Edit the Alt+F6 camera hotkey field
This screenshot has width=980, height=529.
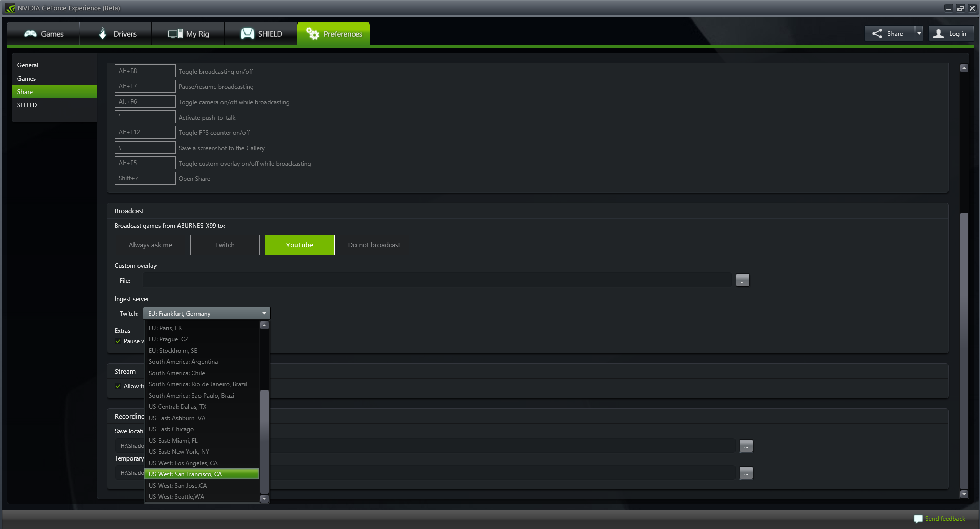tap(145, 102)
